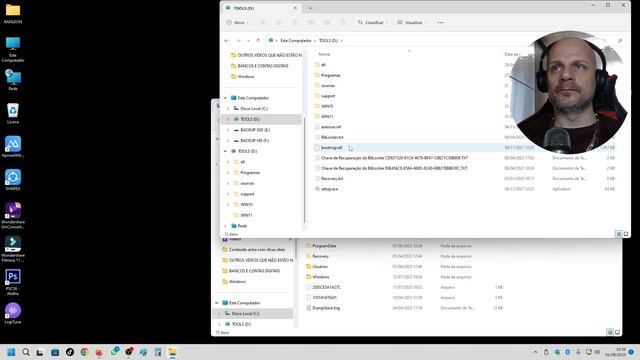
Task: Open Wondershare Filmora 11 desktop shortcut
Action: (x=13, y=249)
